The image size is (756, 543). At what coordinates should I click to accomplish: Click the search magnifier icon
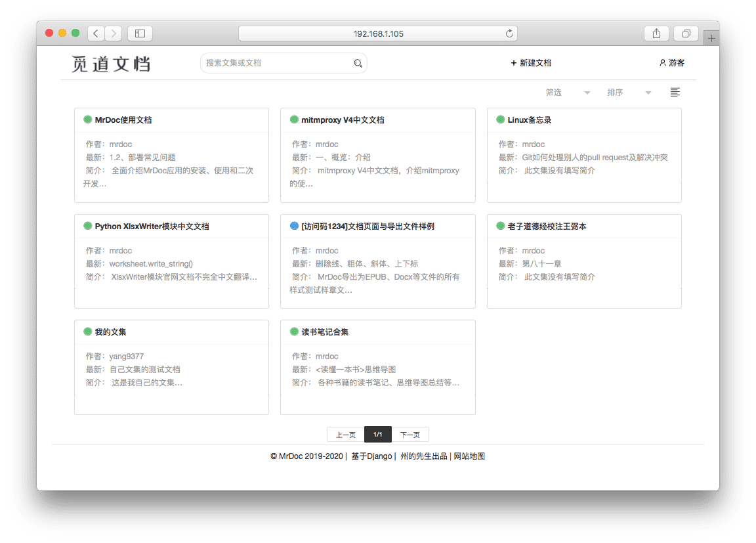(x=358, y=63)
